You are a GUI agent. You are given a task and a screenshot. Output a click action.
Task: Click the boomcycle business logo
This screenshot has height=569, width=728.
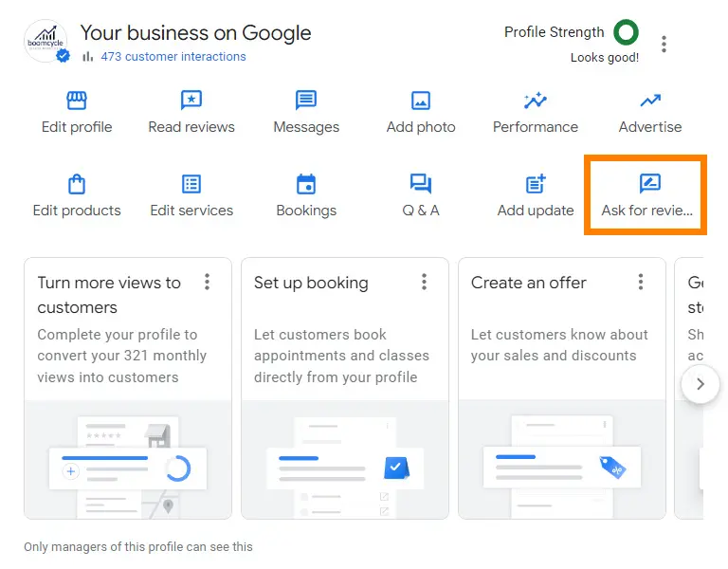(x=45, y=41)
